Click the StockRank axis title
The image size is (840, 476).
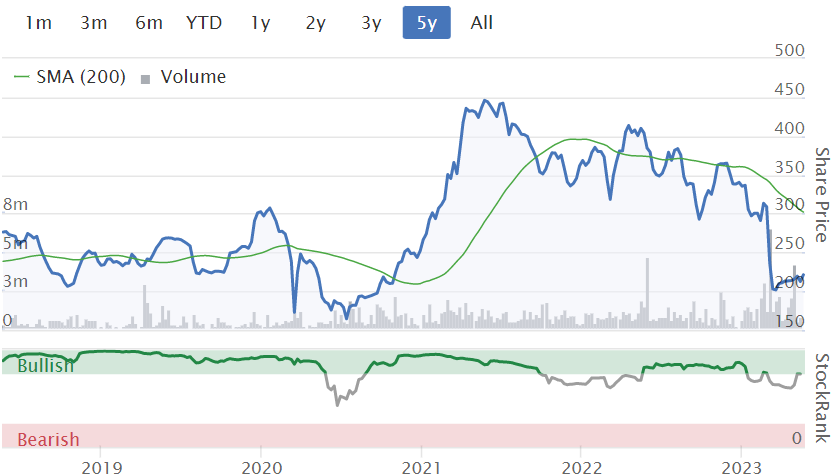[x=822, y=398]
